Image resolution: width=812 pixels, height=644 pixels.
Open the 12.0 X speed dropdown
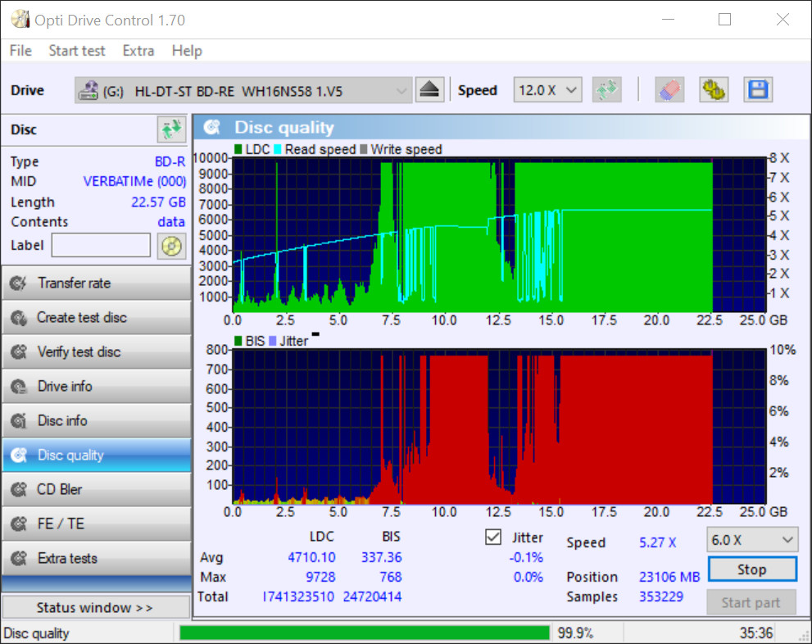tap(547, 90)
